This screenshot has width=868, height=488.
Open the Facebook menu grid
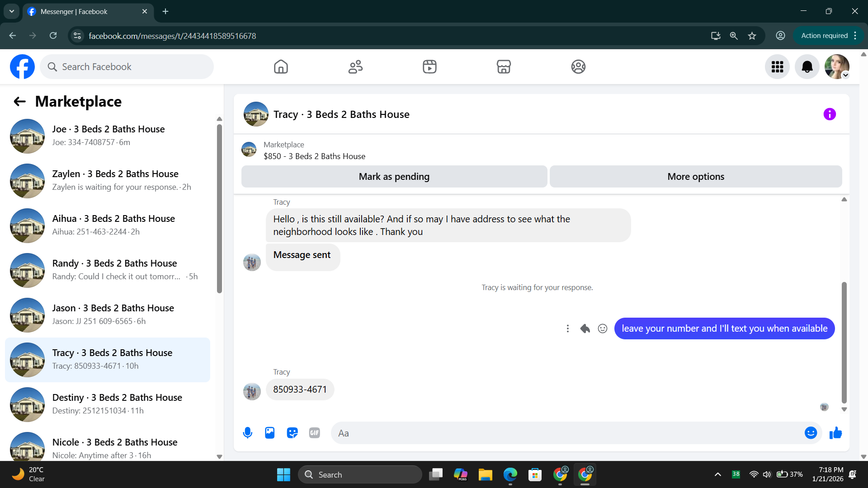(777, 67)
